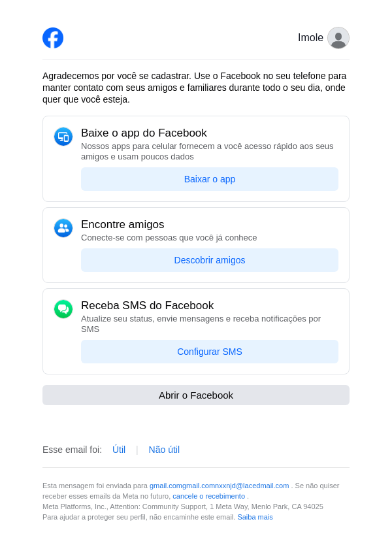Screen dimensions: 392x547
Task: Click the Receba SMS do Facebook heading
Action: pyautogui.click(x=147, y=306)
